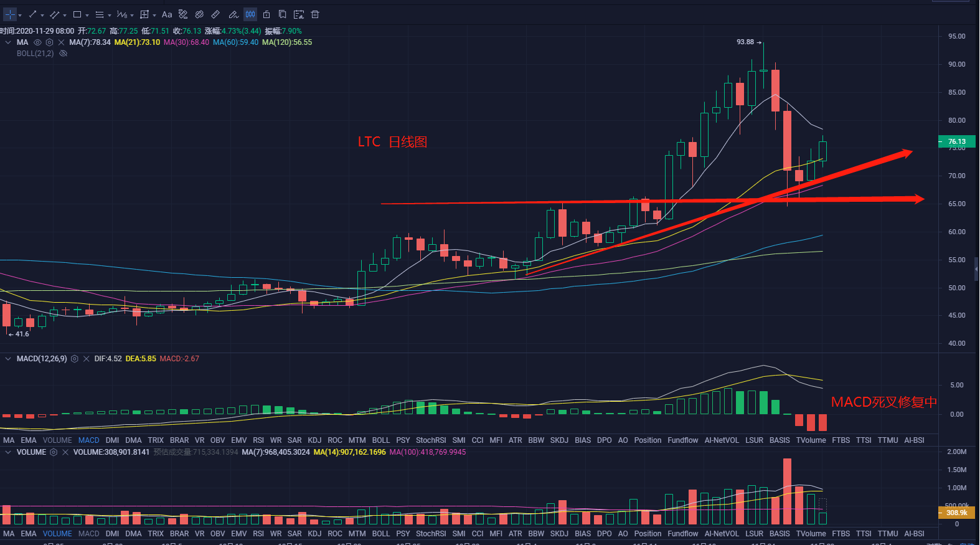
Task: Click the 308.9k volume axis label
Action: (957, 513)
